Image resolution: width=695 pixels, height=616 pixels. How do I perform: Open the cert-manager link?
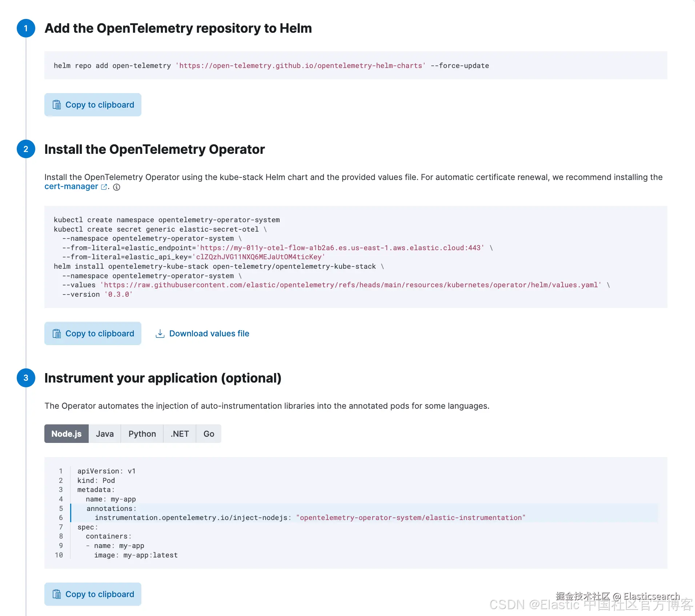pyautogui.click(x=71, y=187)
